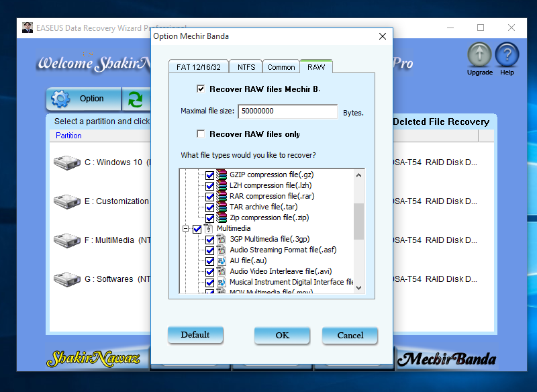The height and width of the screenshot is (392, 537).
Task: Open Help question mark icon
Action: [507, 55]
